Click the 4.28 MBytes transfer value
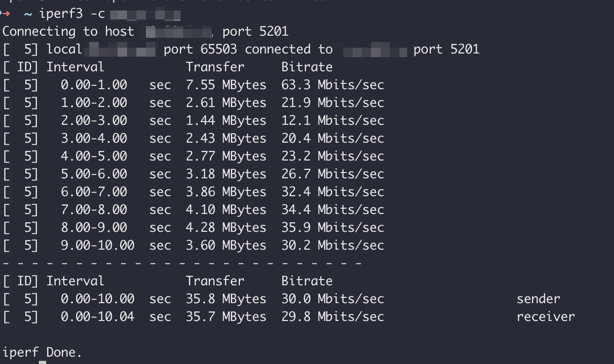The image size is (614, 364). coord(226,228)
